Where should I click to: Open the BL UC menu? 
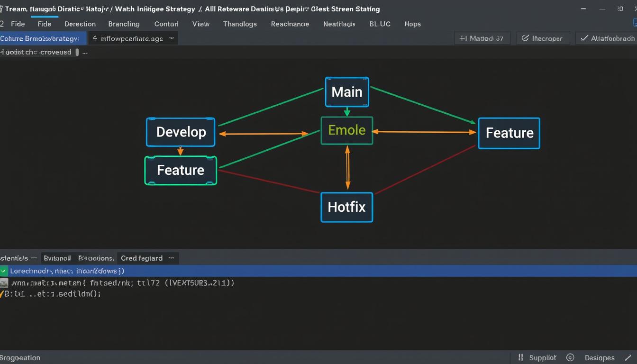[x=380, y=24]
